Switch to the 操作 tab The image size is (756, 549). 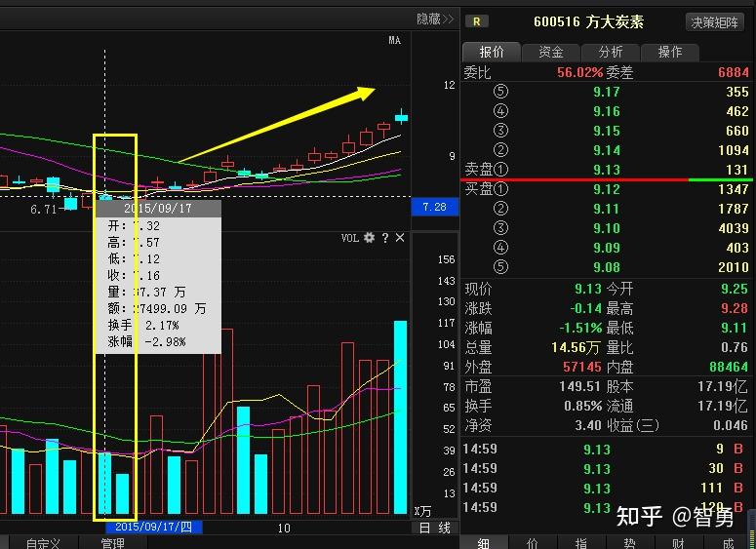pyautogui.click(x=670, y=52)
